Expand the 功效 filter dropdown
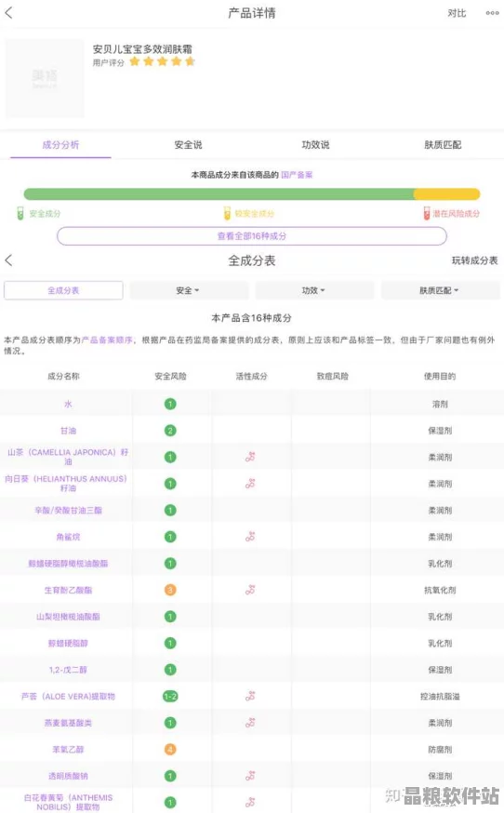Image resolution: width=504 pixels, height=813 pixels. [314, 290]
